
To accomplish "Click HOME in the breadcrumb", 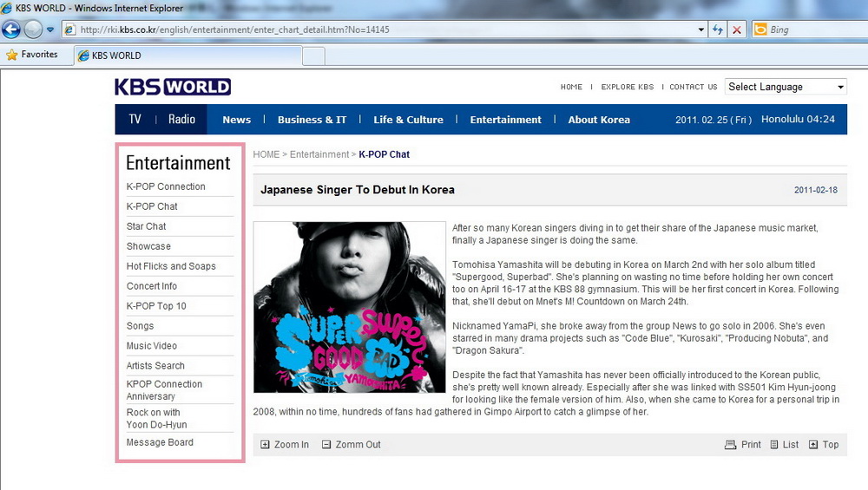I will pos(266,154).
